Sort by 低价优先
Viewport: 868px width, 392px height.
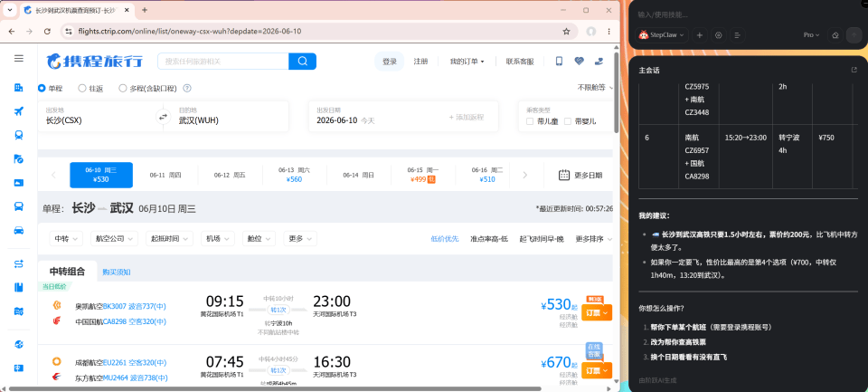pos(445,239)
